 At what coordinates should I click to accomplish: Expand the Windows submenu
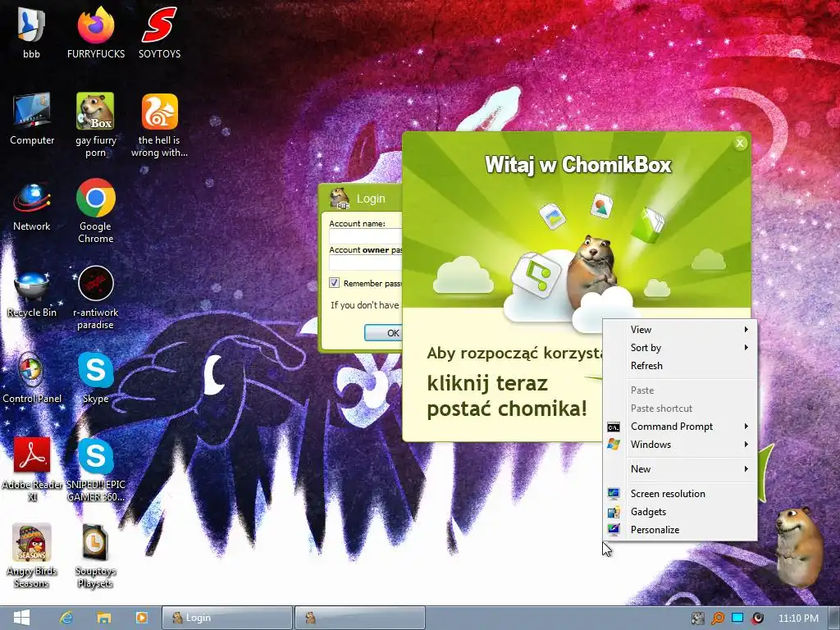tap(681, 445)
